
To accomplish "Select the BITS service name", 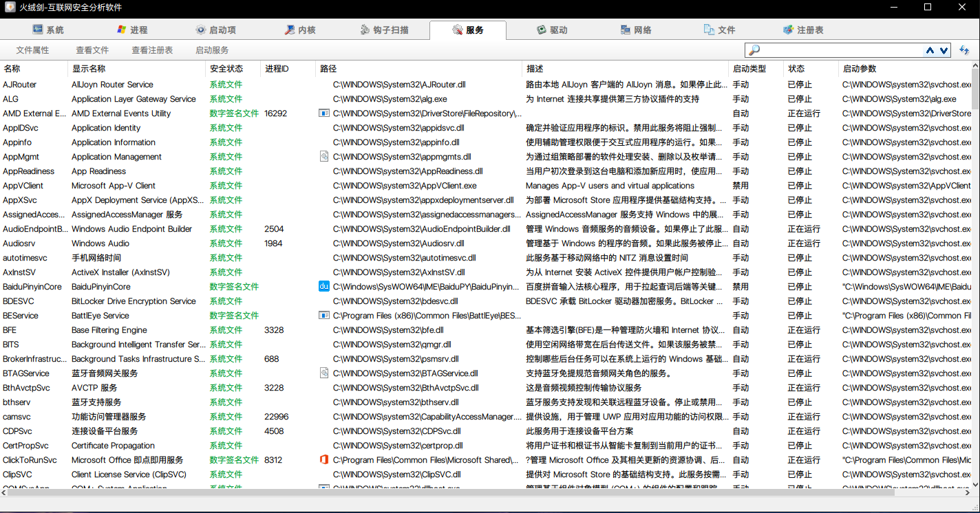I will point(11,345).
